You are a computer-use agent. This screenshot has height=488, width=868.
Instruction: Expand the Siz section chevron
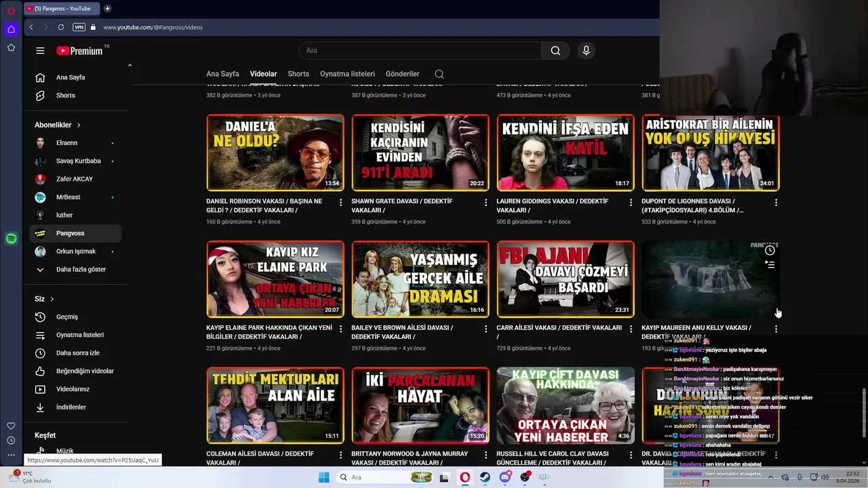pyautogui.click(x=52, y=299)
